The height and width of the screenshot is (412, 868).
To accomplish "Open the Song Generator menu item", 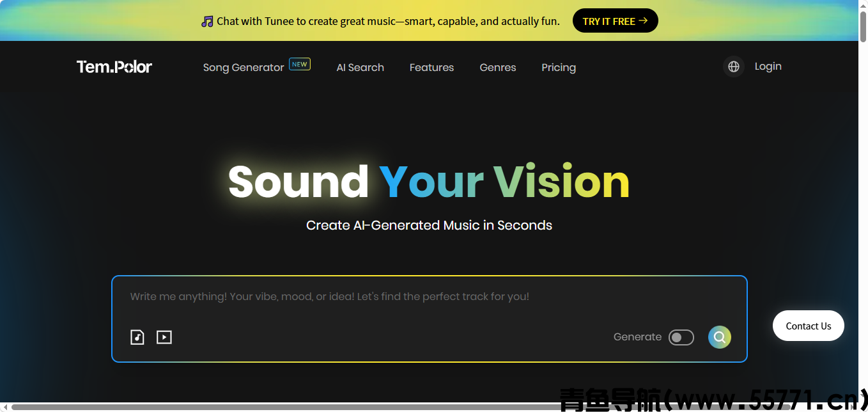I will [x=244, y=67].
